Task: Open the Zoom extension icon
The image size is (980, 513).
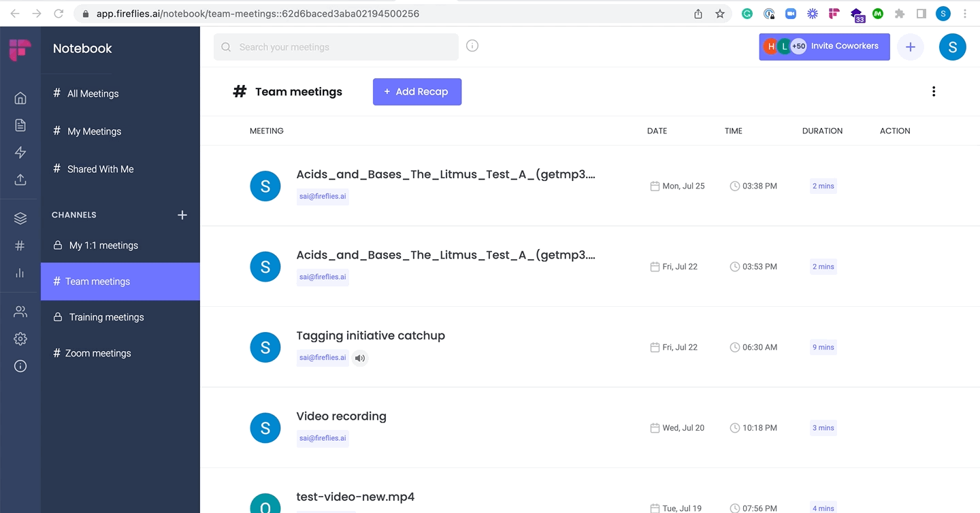Action: coord(791,14)
